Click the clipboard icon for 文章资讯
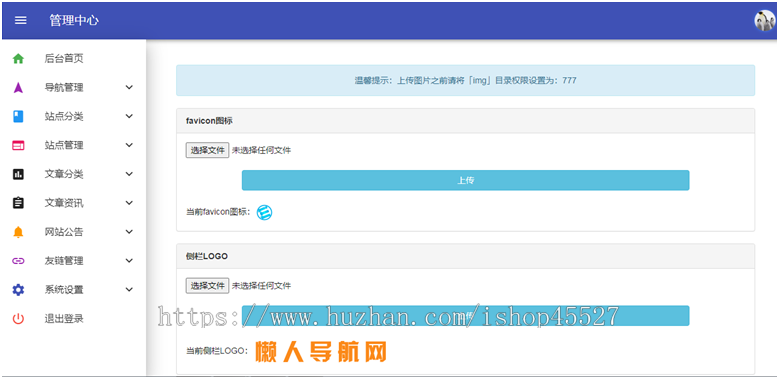This screenshot has width=779, height=379. [18, 203]
